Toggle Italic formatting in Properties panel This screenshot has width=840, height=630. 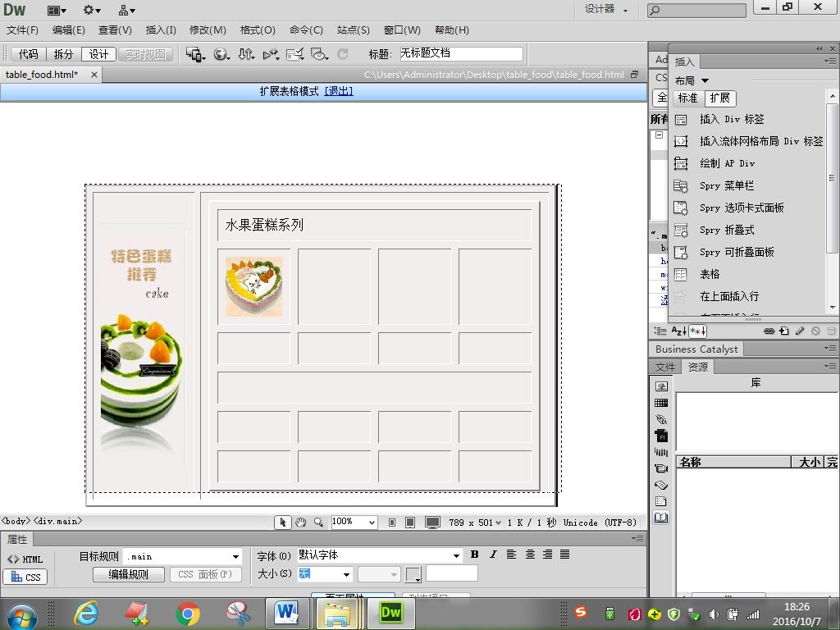point(493,555)
